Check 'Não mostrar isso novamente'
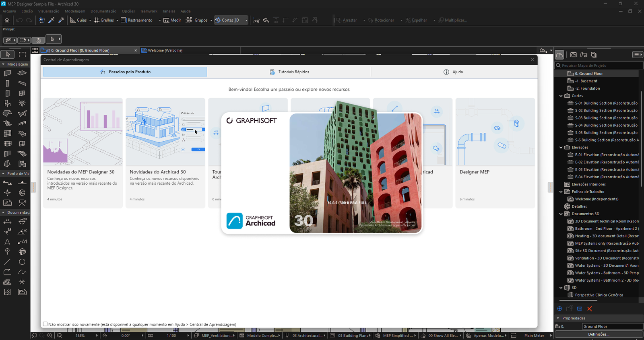The width and height of the screenshot is (644, 340). (x=45, y=324)
